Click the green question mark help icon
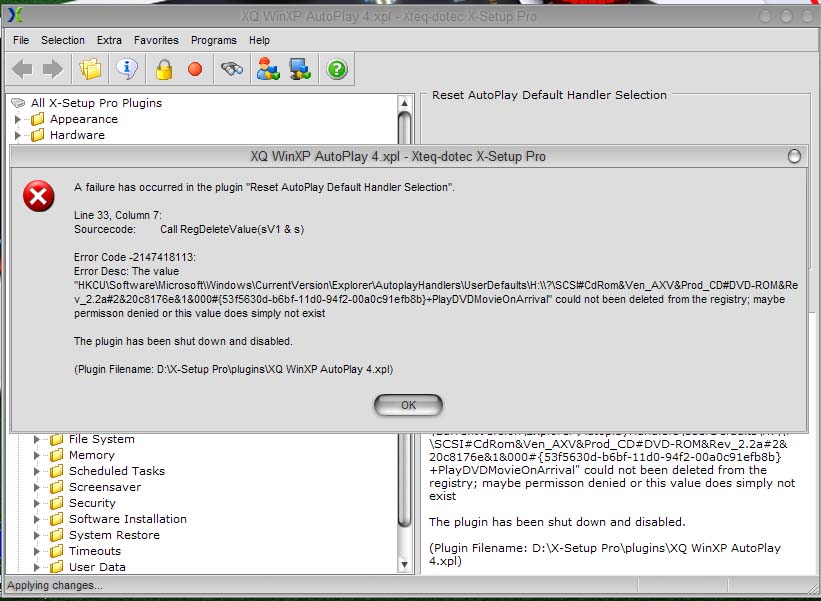The width and height of the screenshot is (821, 601). click(x=337, y=69)
